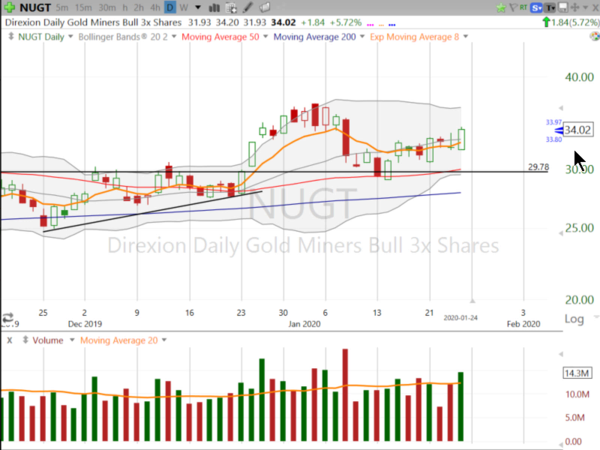Screen dimensions: 600x450
Task: Click the blue arrow marker beside price box
Action: tap(559, 131)
